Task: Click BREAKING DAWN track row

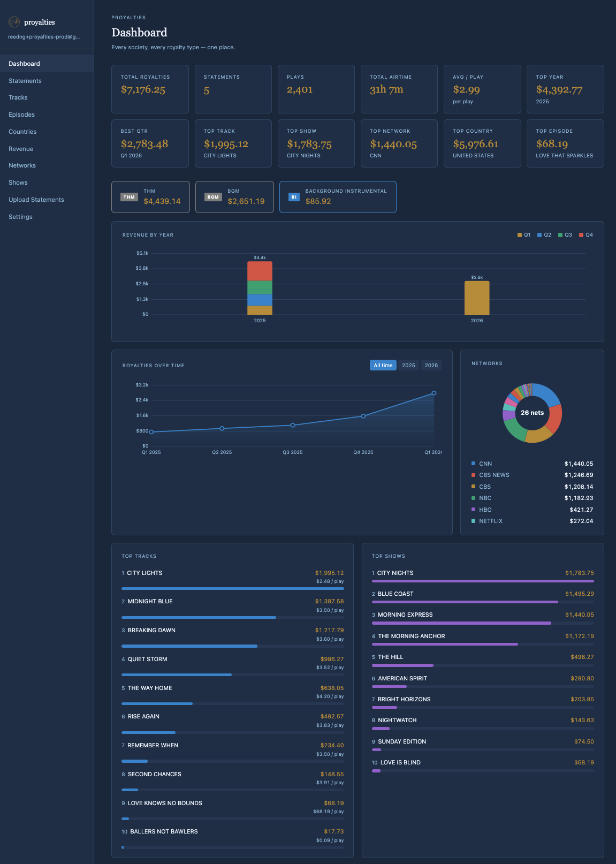Action: pyautogui.click(x=233, y=637)
